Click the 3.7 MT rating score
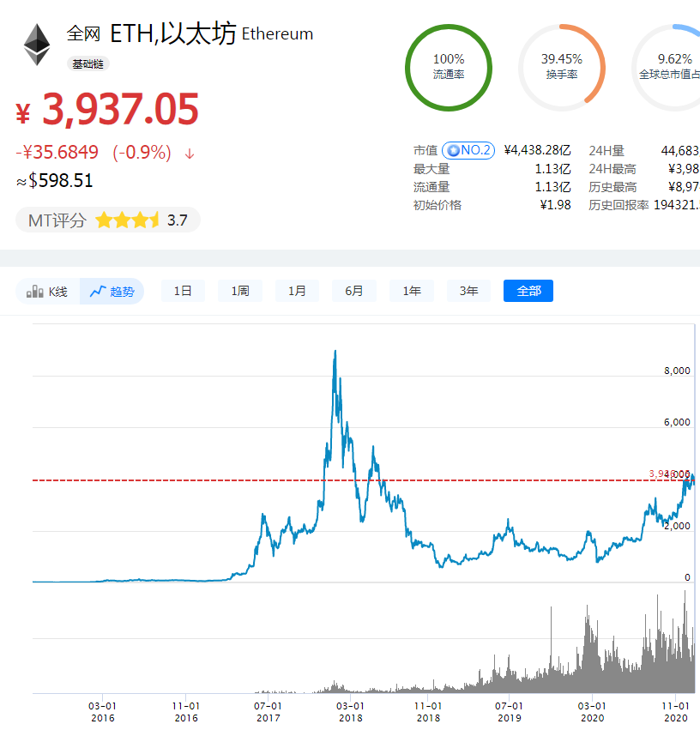Screen dimensions: 700x736 pyautogui.click(x=178, y=220)
